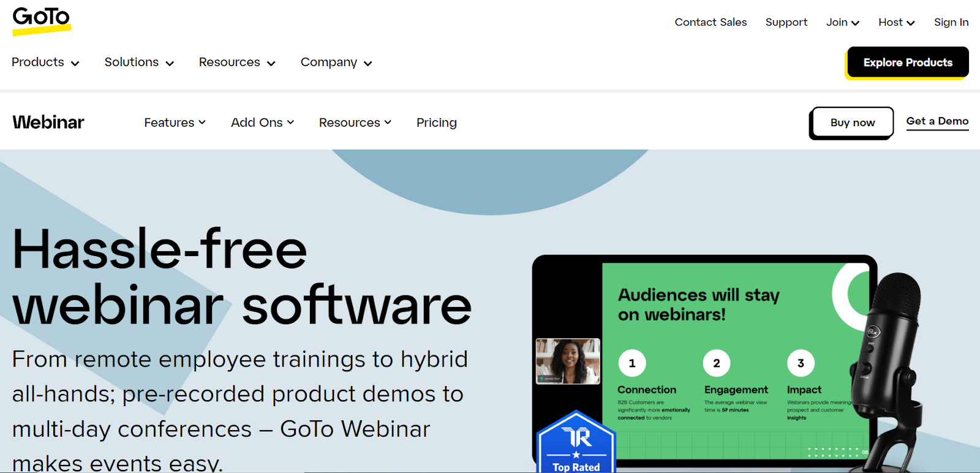Open the Contact Sales link
Image resolution: width=980 pixels, height=473 pixels.
pos(710,22)
